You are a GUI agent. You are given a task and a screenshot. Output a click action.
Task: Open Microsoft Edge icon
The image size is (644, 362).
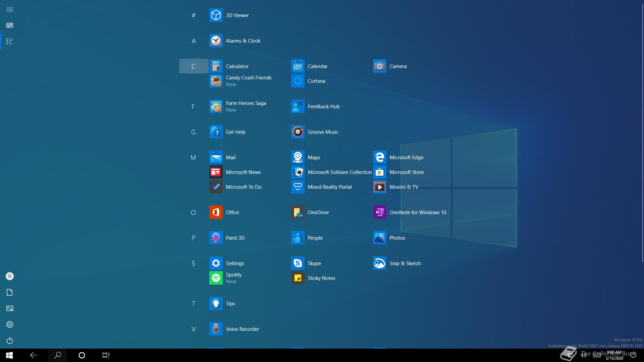coord(379,157)
